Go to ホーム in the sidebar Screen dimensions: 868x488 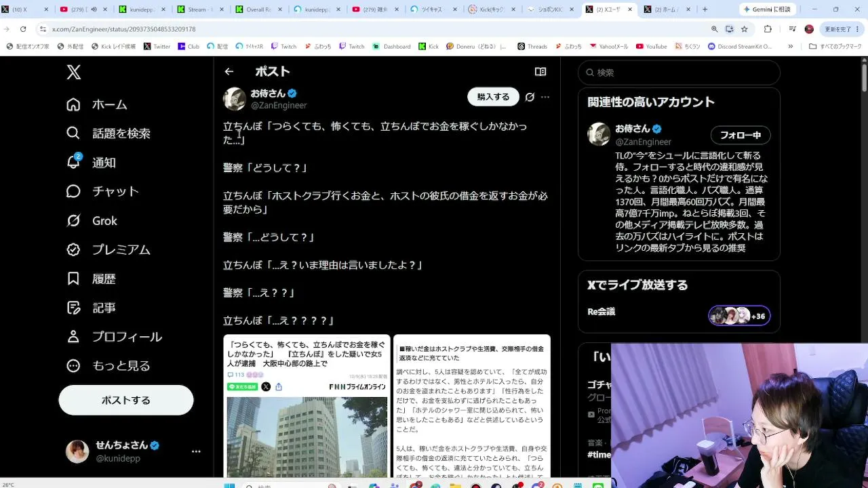pos(96,104)
